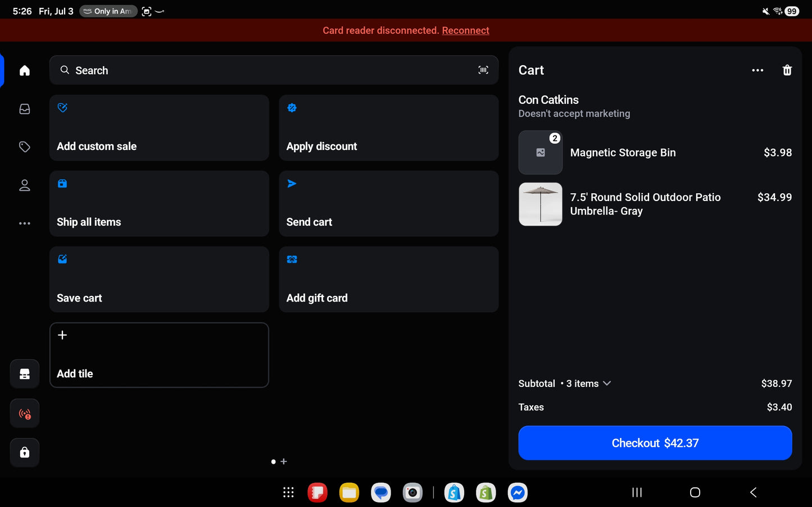
Task: Open the Products tag icon in sidebar
Action: click(x=24, y=147)
